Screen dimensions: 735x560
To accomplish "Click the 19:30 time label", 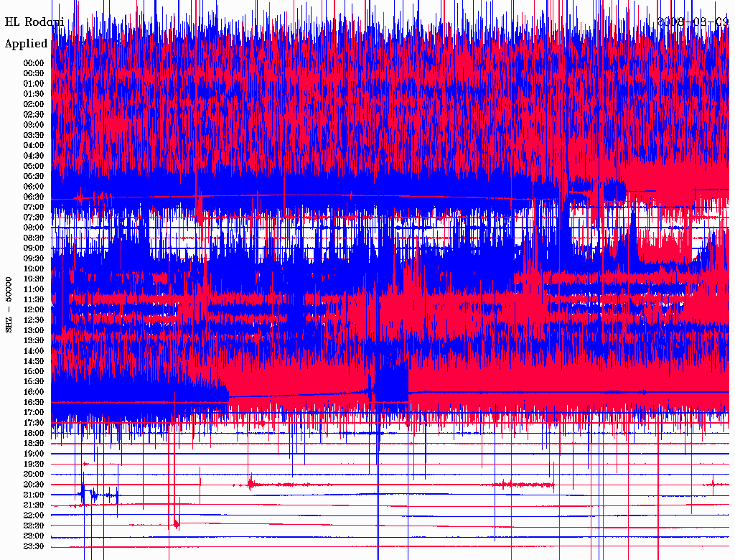I will pyautogui.click(x=34, y=464).
